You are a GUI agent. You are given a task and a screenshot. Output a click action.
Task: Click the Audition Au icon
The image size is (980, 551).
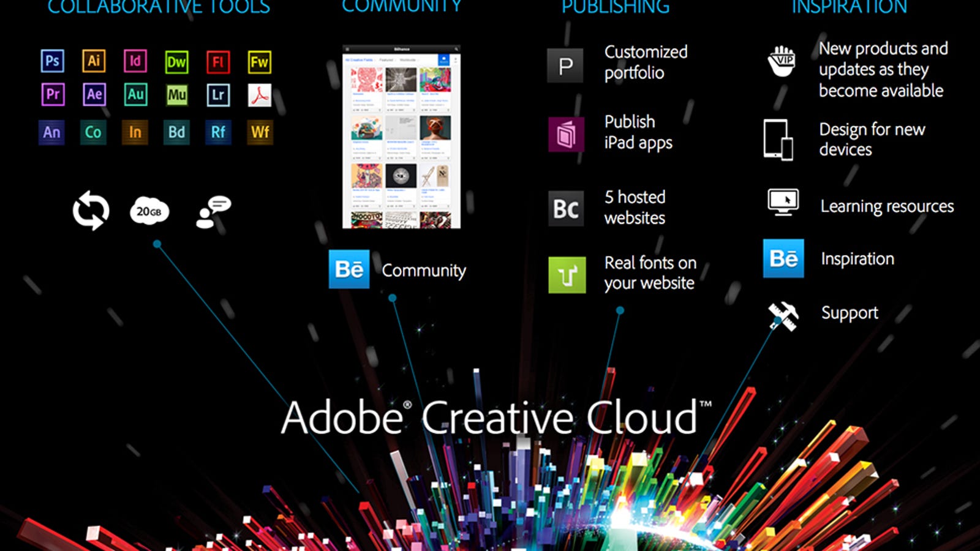135,94
